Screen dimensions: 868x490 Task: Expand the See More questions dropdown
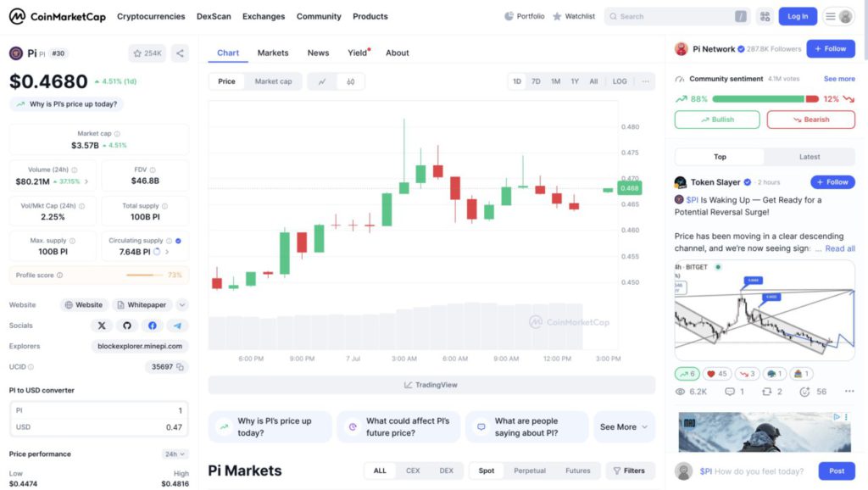pyautogui.click(x=624, y=426)
